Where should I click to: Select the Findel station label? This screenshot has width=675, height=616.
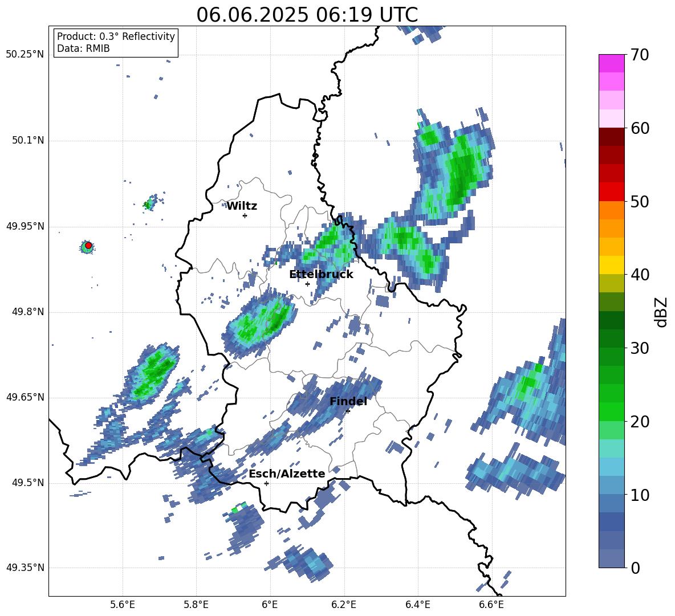(x=348, y=401)
